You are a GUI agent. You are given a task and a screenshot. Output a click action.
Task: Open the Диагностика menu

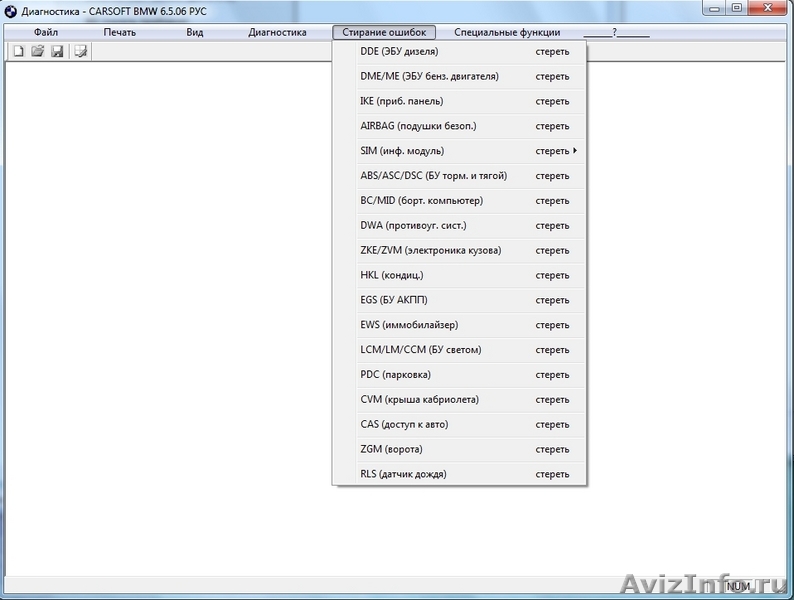[277, 32]
